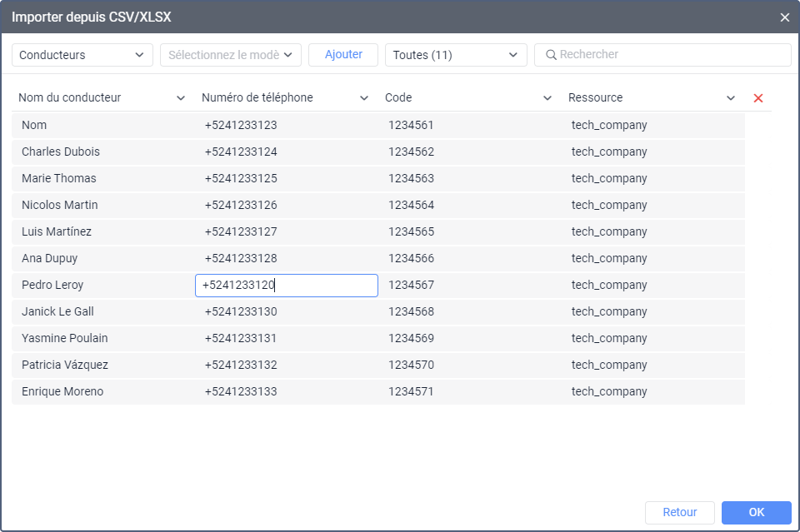This screenshot has height=532, width=800.
Task: Click tech_company in Pedro Leroy row
Action: 609,285
